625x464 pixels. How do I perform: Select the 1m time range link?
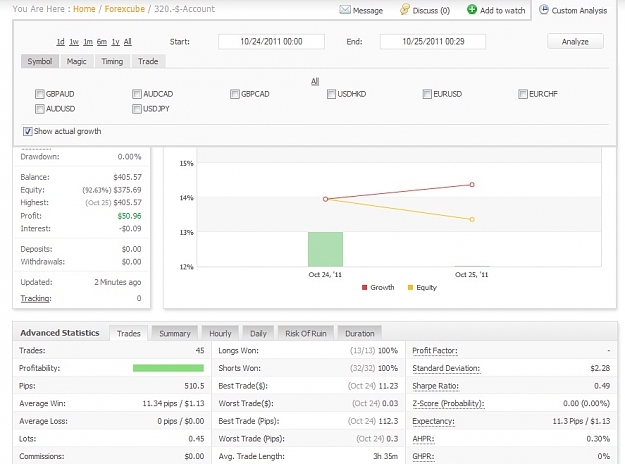[88, 42]
